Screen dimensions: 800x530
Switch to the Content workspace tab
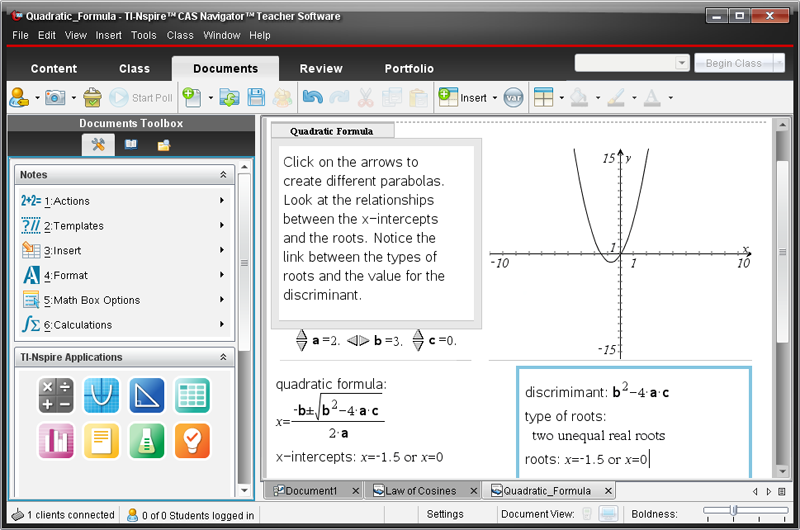54,68
